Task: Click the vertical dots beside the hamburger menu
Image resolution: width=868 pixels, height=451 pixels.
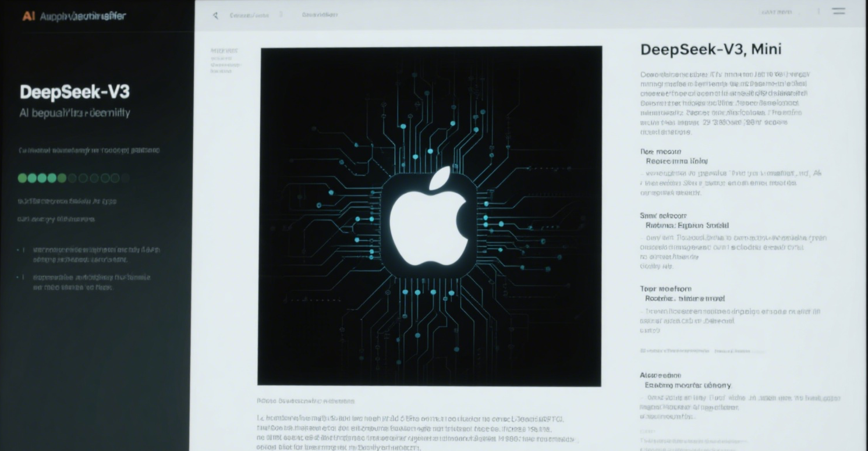Action: pyautogui.click(x=818, y=12)
